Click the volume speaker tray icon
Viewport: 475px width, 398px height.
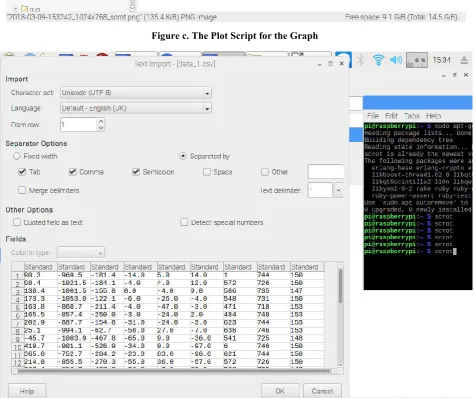(x=396, y=60)
